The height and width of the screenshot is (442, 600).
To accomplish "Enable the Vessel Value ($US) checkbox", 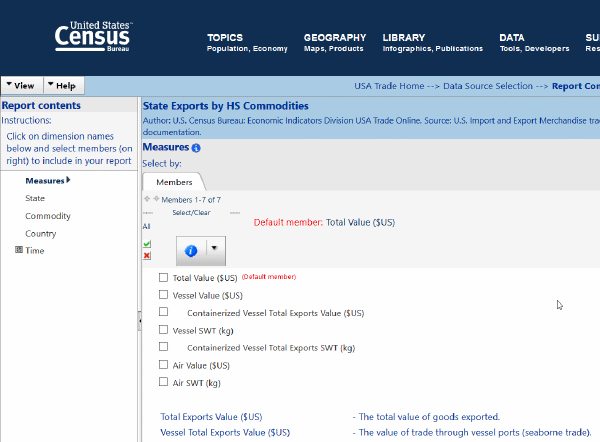I will [164, 295].
